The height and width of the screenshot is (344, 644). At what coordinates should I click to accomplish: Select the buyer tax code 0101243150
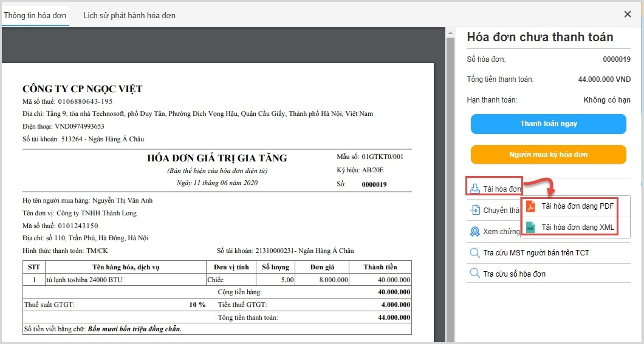(78, 226)
